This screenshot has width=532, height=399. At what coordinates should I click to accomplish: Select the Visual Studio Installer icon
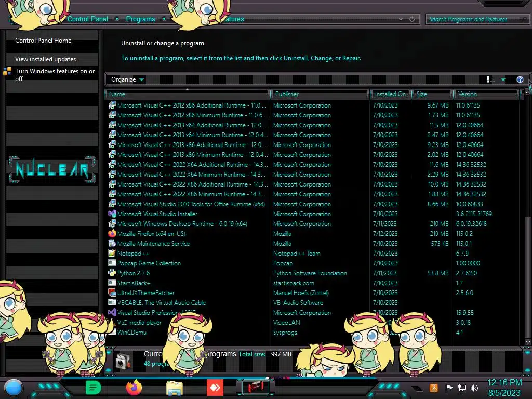coord(112,214)
